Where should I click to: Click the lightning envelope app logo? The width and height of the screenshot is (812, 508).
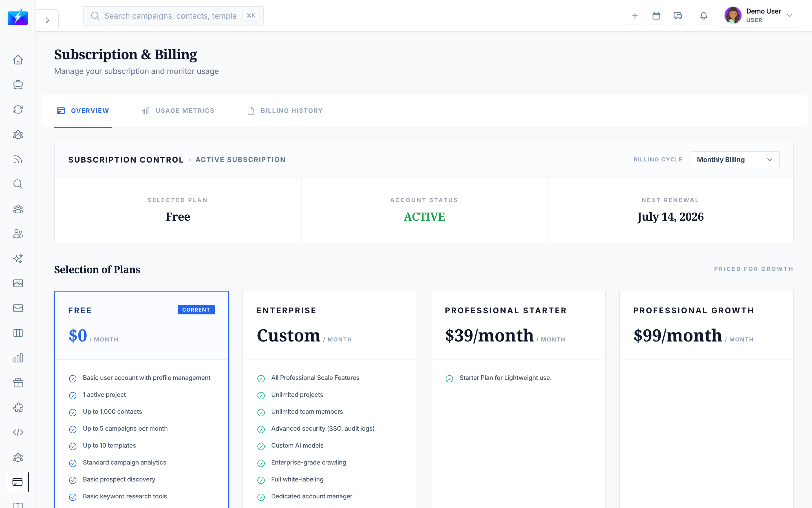pos(18,17)
